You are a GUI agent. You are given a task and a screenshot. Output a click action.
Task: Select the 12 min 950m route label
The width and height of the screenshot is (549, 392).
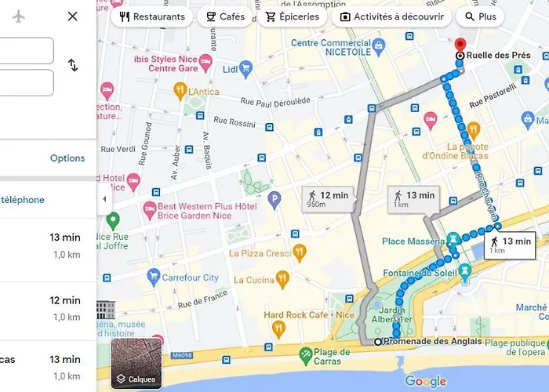coord(328,199)
